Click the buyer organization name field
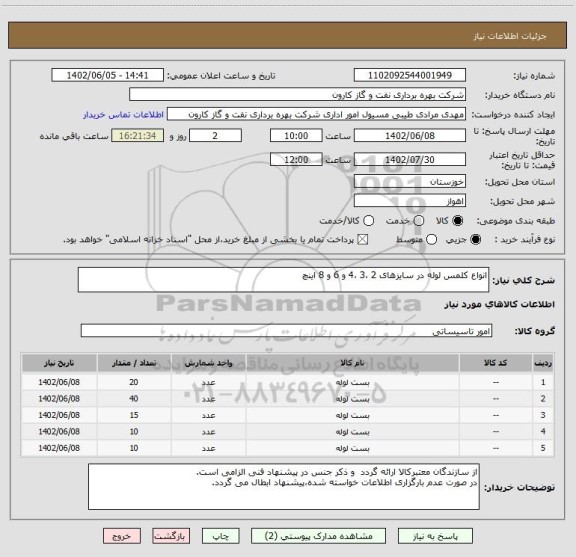Screen dimensions: 576x557 pos(297,95)
